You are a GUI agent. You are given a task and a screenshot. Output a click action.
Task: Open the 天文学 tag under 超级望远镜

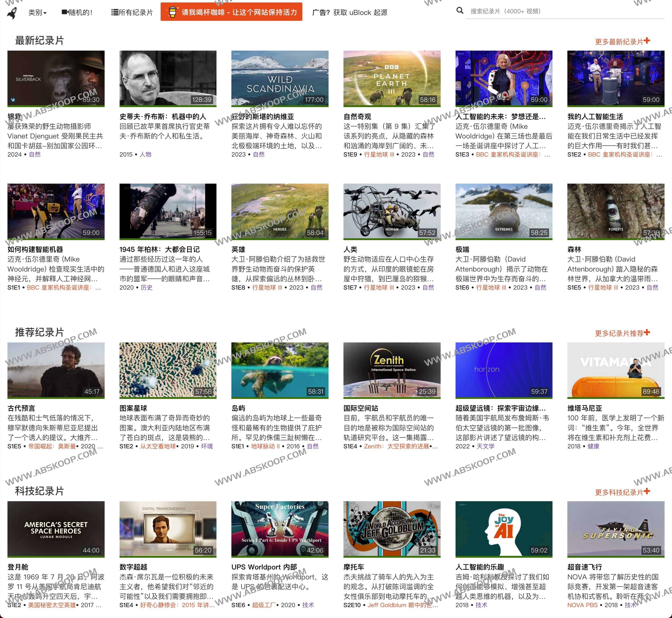(486, 446)
